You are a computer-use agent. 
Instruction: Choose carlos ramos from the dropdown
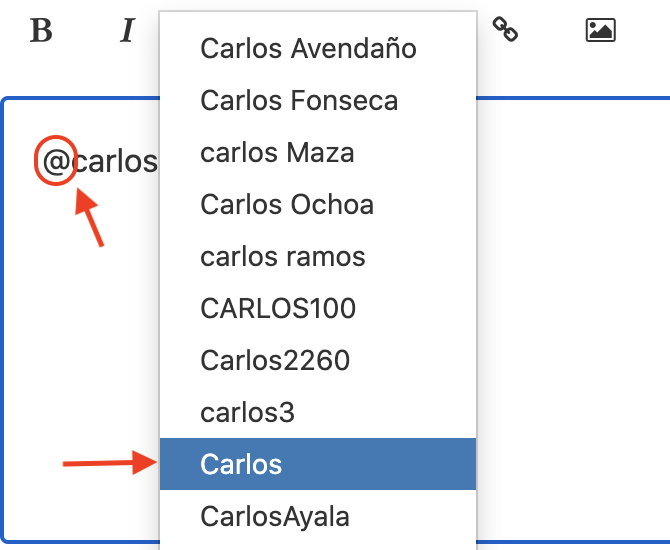pos(318,256)
